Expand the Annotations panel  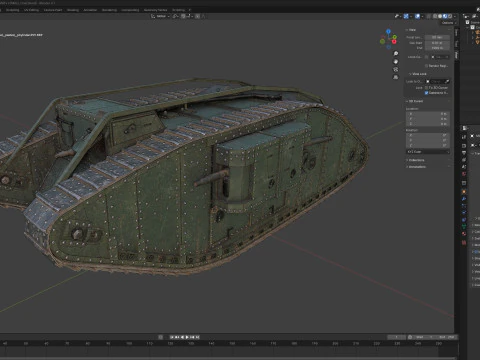417,167
